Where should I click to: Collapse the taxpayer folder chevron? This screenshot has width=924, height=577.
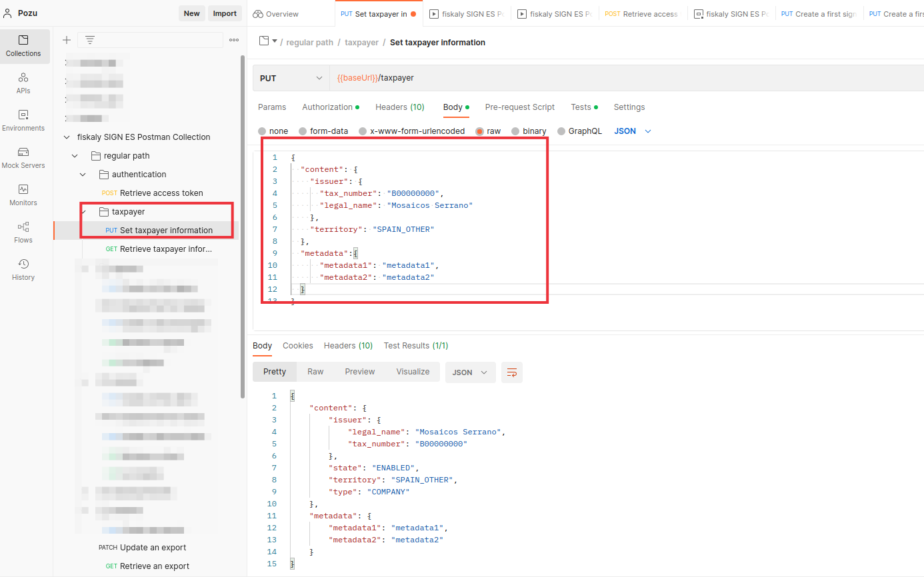(x=83, y=212)
